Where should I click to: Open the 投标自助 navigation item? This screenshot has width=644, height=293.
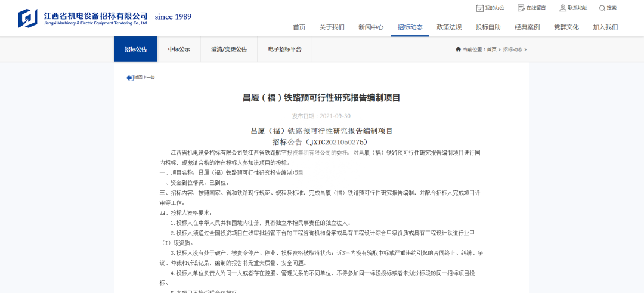click(x=488, y=27)
